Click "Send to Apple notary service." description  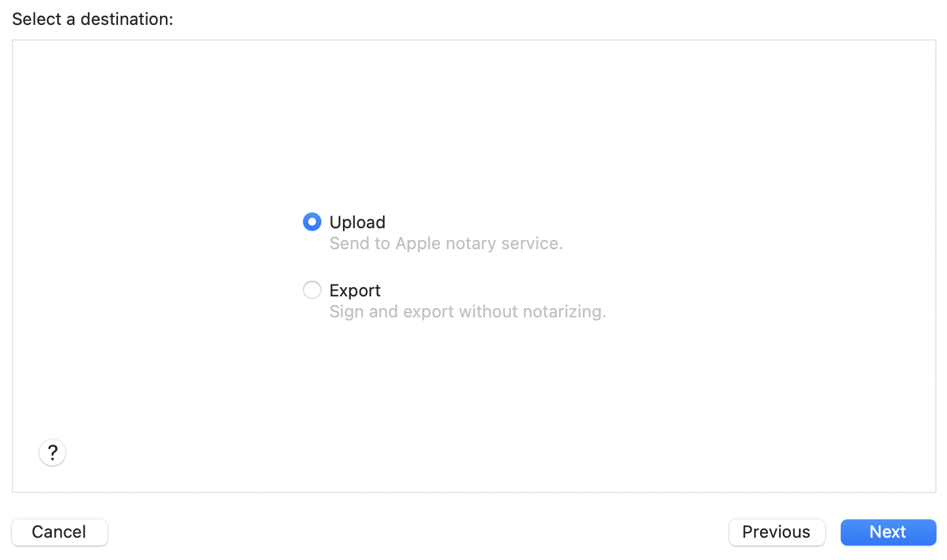pyautogui.click(x=446, y=243)
